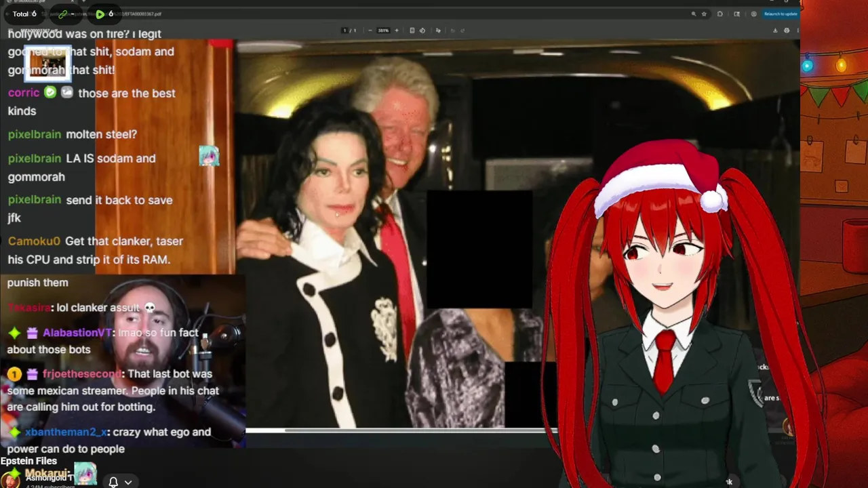The width and height of the screenshot is (868, 488).
Task: Click the skull emoji in Takasira's message
Action: [149, 308]
